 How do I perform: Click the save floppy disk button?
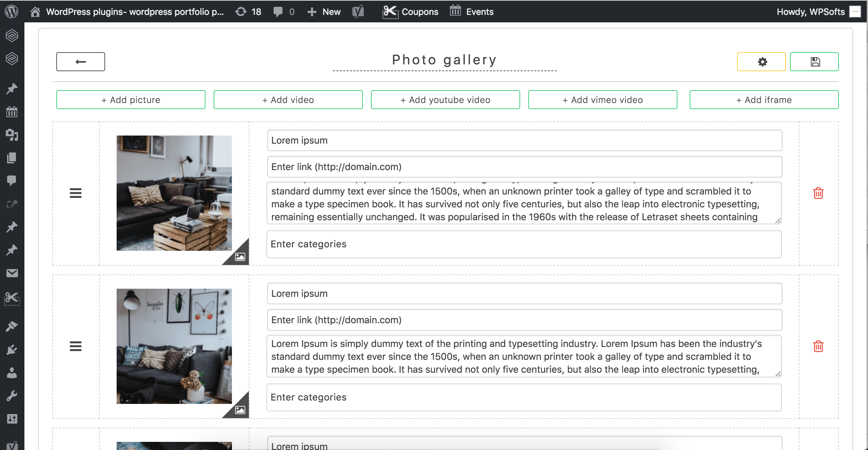(x=814, y=62)
